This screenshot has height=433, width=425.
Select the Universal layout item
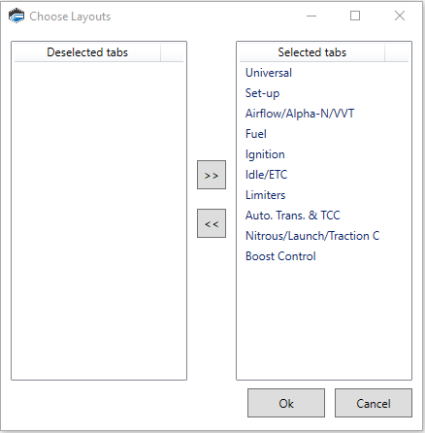tap(268, 73)
